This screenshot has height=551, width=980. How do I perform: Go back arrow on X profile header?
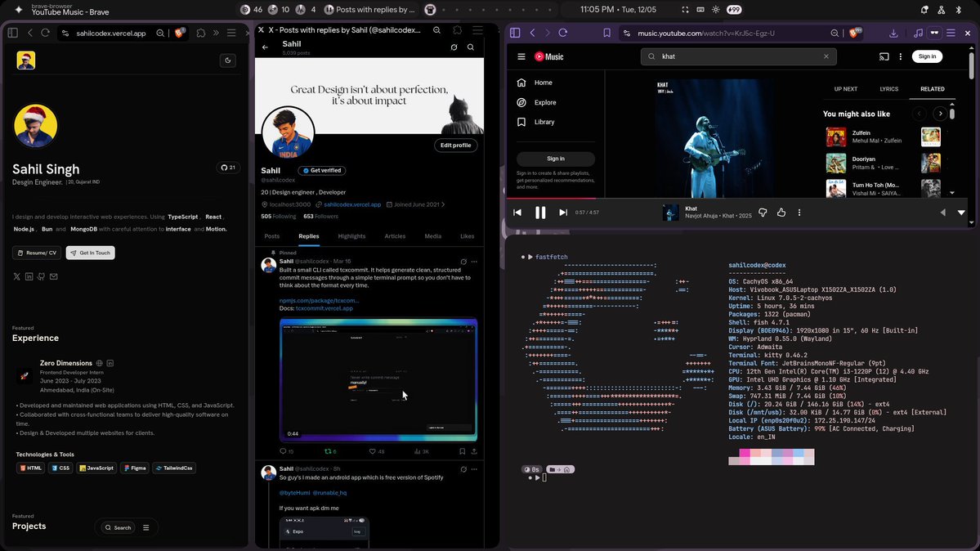[x=265, y=47]
